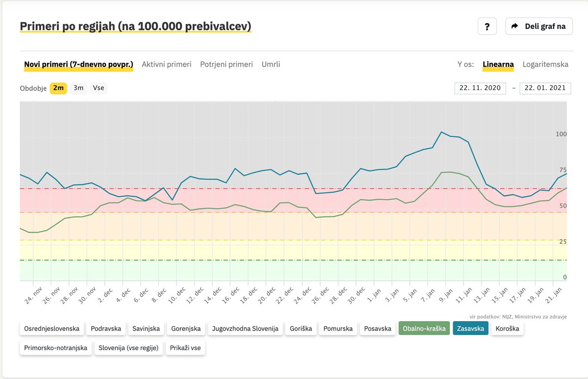Toggle the Primorsko-notranjska region
588x379 pixels.
click(x=55, y=348)
